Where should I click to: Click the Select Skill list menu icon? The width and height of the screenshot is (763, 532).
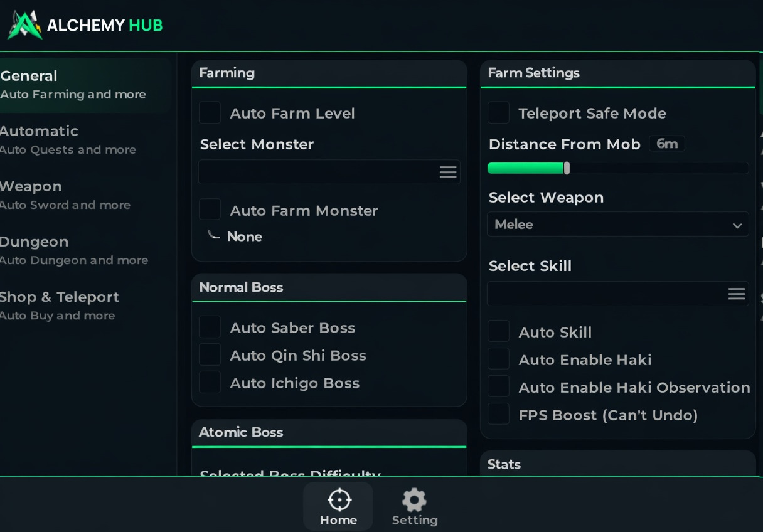coord(736,294)
